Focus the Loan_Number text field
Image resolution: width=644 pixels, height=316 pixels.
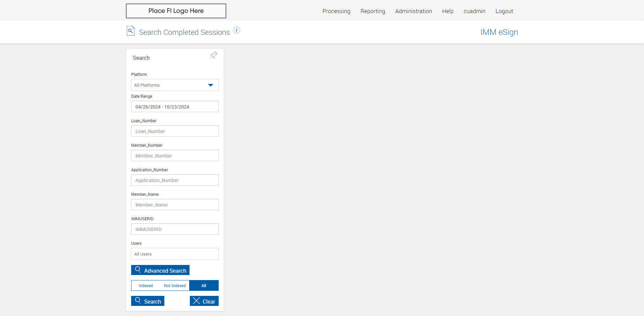[x=175, y=131]
